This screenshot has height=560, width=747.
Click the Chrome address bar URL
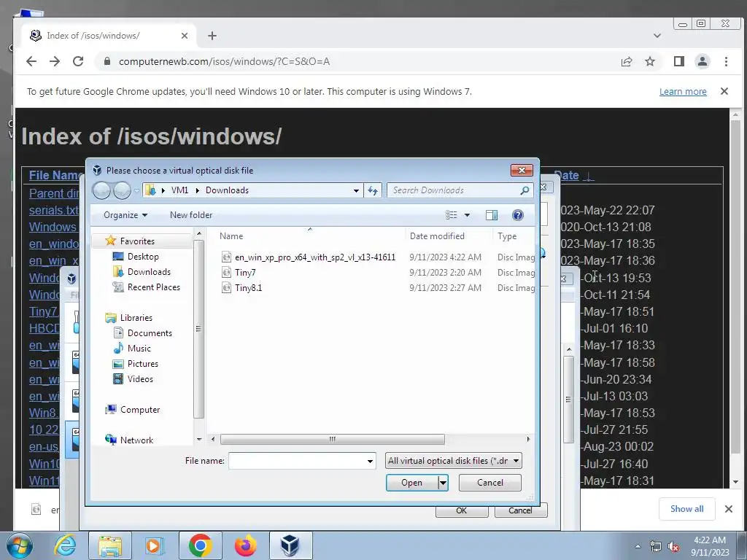click(x=224, y=61)
